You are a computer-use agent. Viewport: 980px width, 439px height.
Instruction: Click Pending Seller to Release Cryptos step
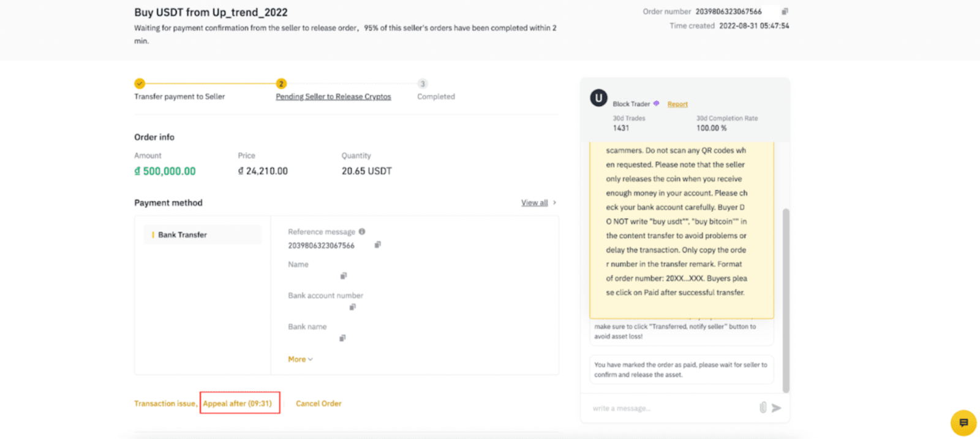(x=333, y=97)
